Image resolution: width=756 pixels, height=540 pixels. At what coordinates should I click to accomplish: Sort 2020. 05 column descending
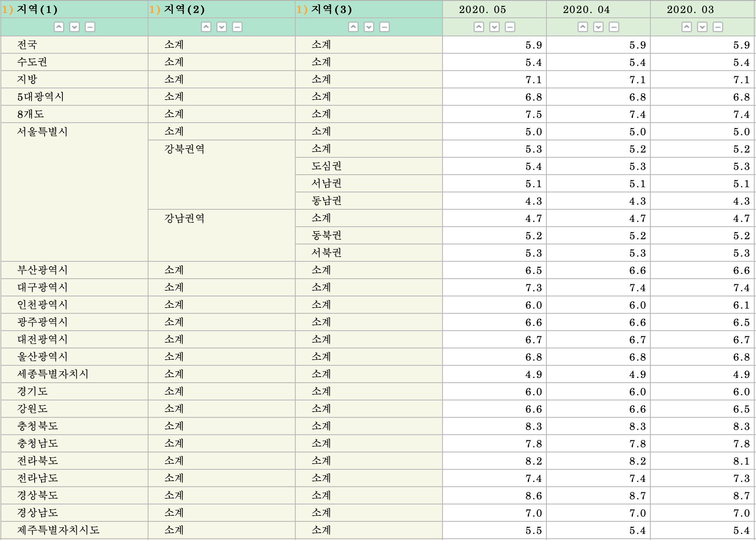(x=494, y=27)
